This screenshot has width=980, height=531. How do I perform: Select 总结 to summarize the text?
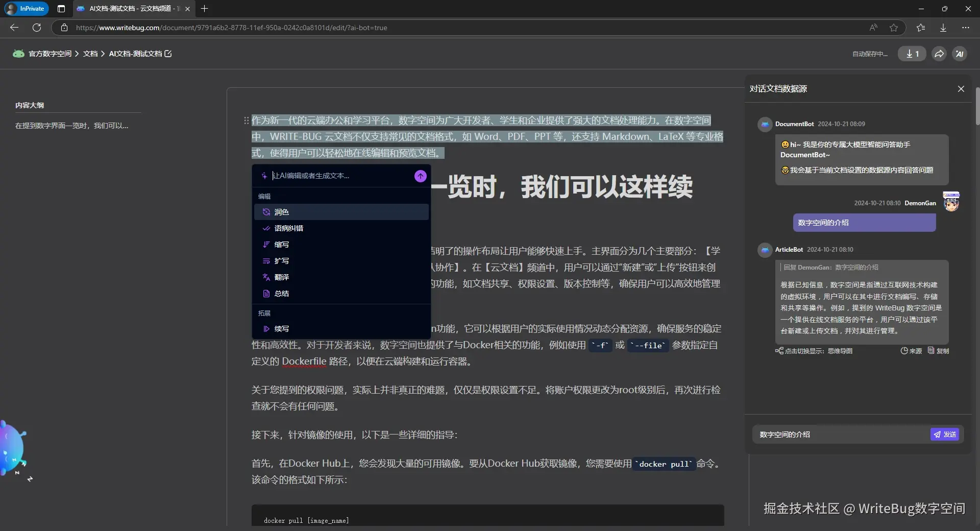280,294
